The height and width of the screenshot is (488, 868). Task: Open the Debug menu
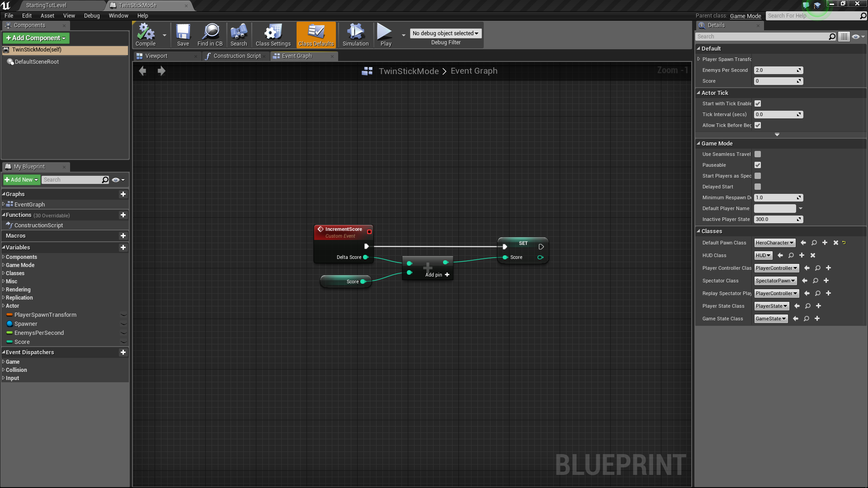[92, 15]
